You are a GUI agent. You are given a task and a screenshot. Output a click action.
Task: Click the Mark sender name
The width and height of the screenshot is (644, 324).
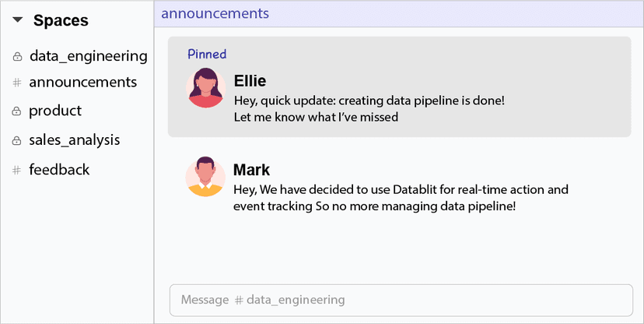(251, 170)
